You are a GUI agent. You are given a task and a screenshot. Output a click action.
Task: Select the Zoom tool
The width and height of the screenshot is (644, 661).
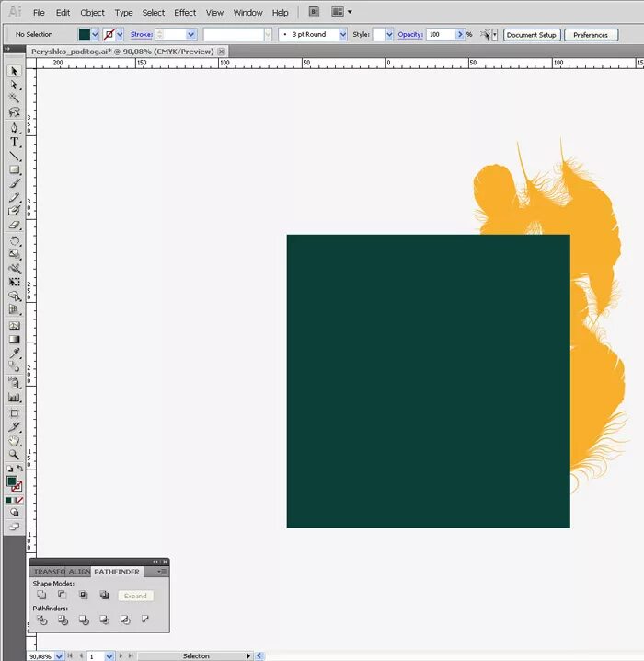[x=14, y=455]
